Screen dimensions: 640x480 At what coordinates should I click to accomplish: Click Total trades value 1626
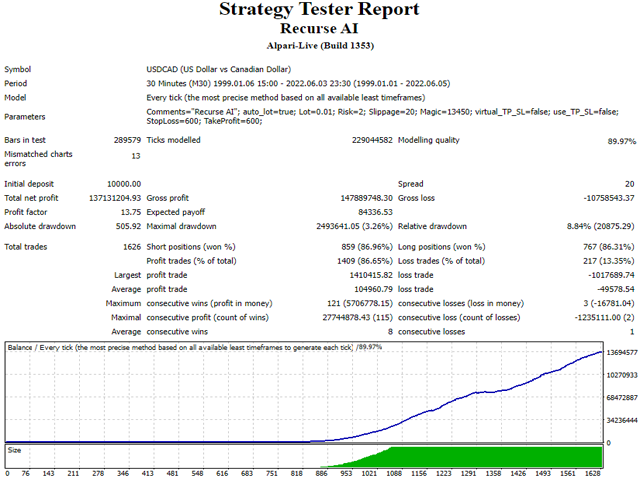point(132,247)
